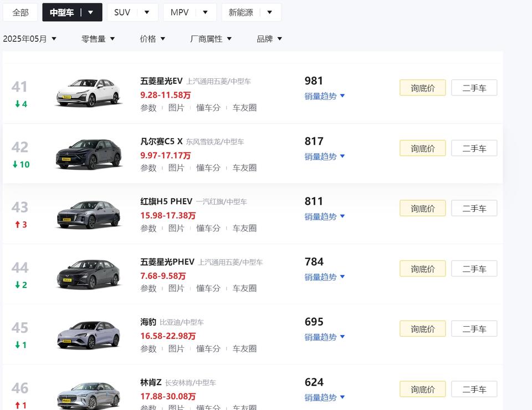Open the 五菱星光EV model title

pos(161,81)
